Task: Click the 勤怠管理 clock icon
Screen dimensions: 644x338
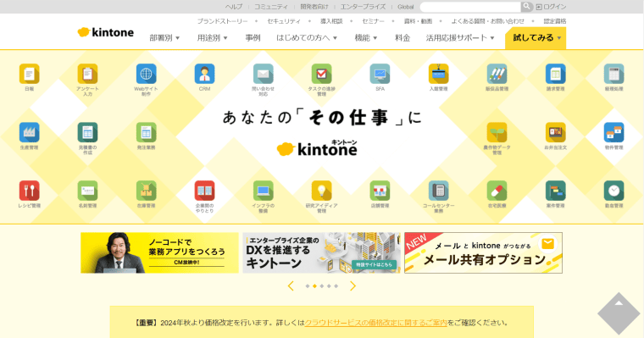Action: (x=614, y=191)
